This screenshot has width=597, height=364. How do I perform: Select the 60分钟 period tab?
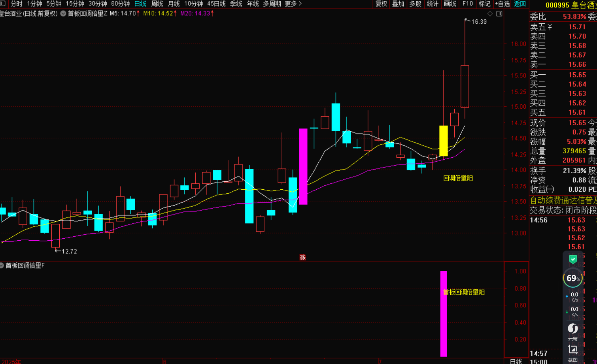pos(120,4)
